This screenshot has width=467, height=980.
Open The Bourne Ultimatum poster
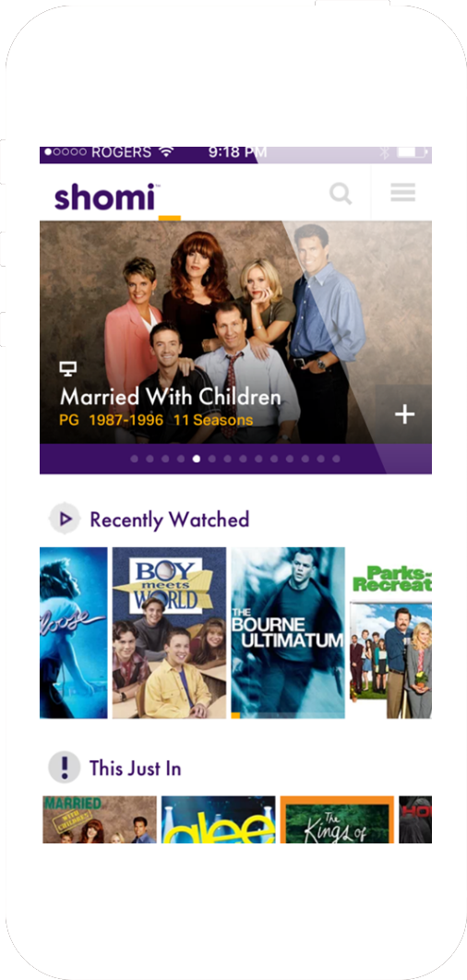pyautogui.click(x=288, y=632)
